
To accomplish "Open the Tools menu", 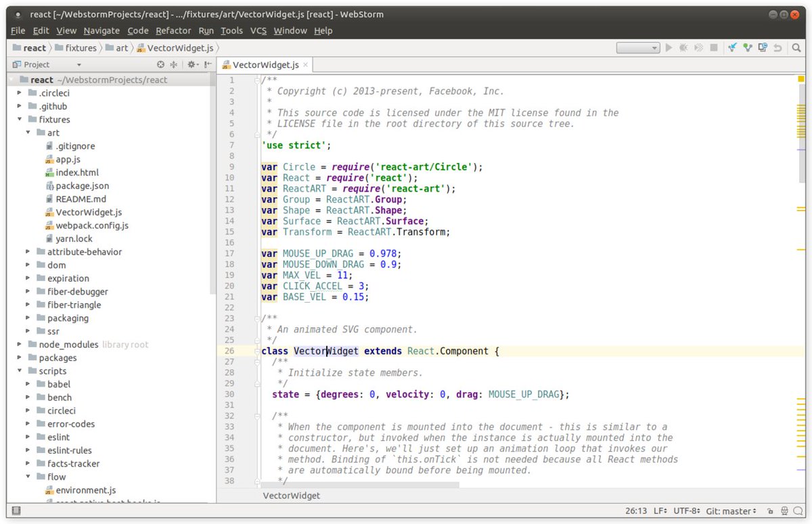I will (231, 30).
